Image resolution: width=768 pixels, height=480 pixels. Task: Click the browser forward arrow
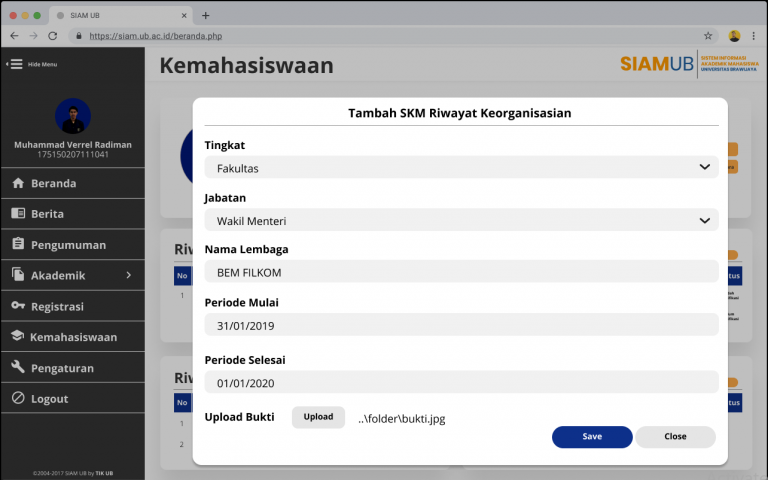coord(33,36)
